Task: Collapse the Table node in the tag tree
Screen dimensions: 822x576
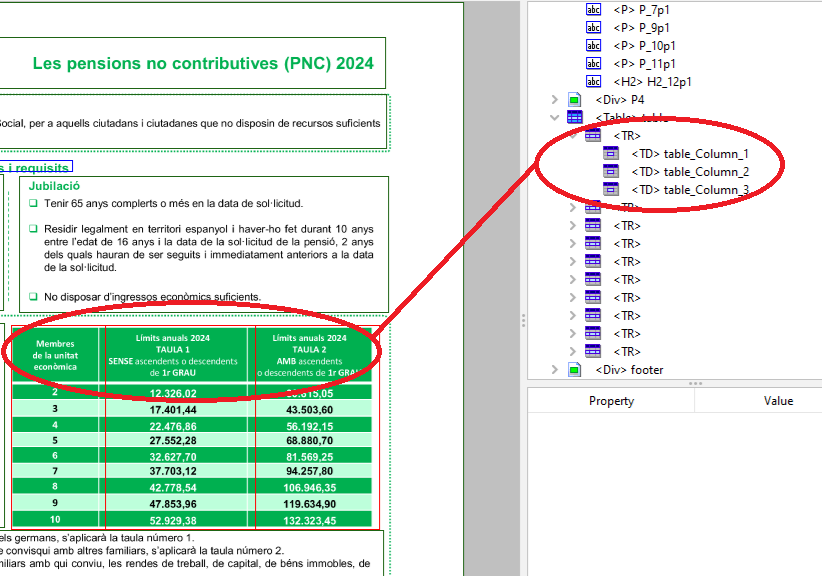Action: coord(555,117)
